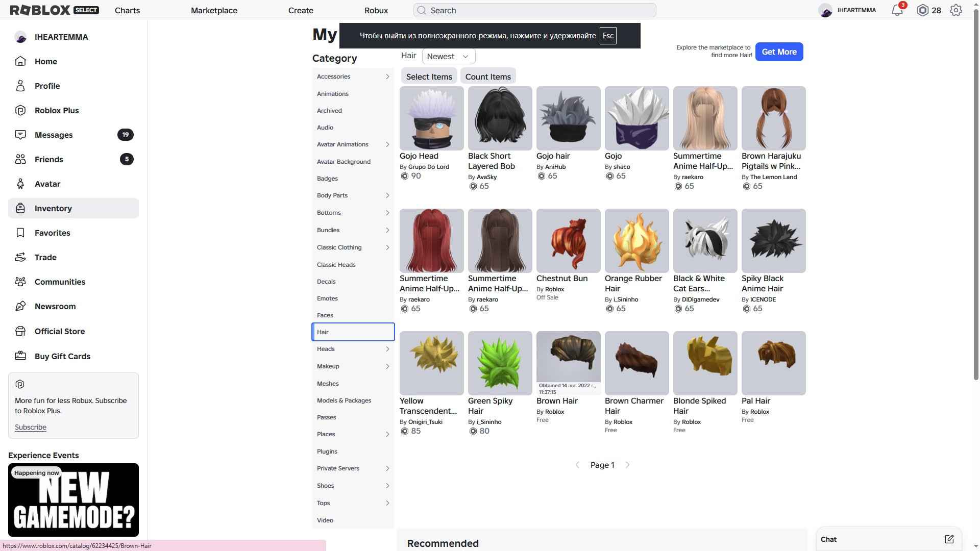Open the Gojo Head item thumbnail
The width and height of the screenshot is (980, 551).
(x=431, y=118)
